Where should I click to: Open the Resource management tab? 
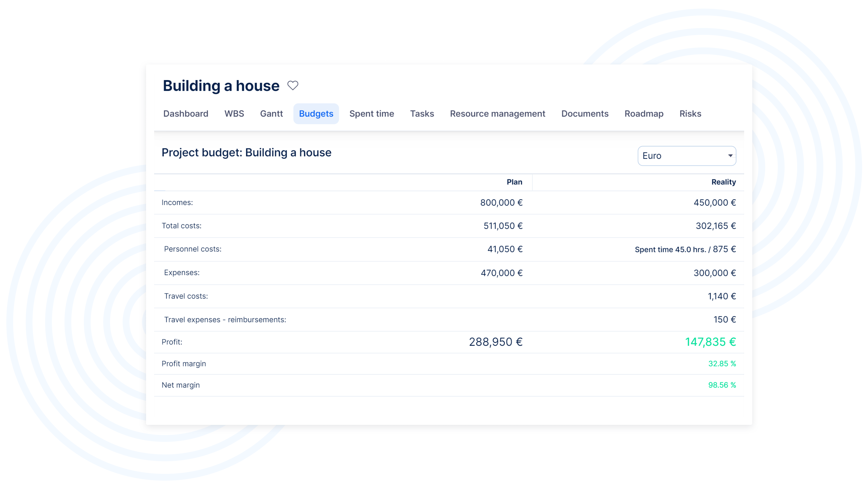497,114
